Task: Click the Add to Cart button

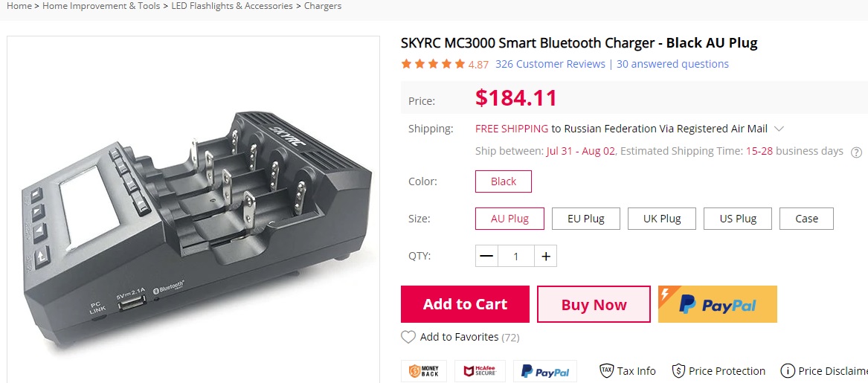Action: (x=465, y=304)
